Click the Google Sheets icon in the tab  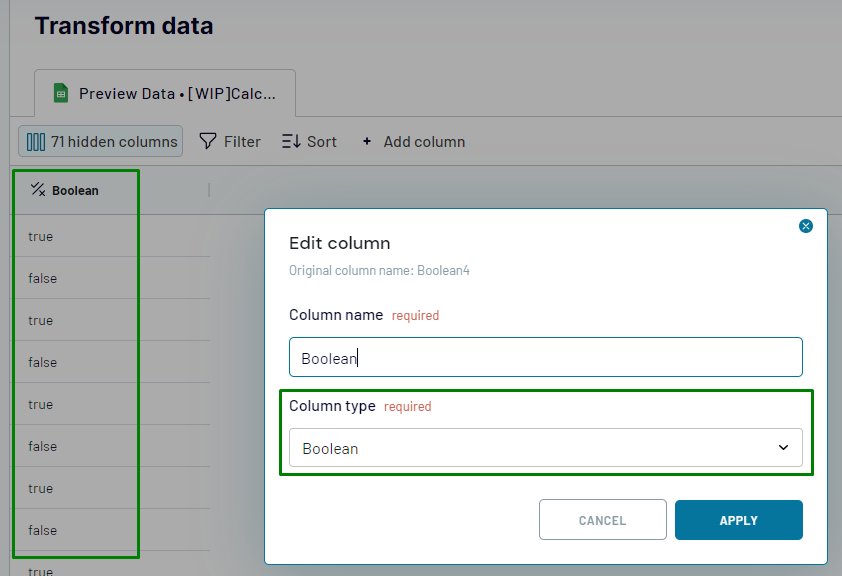[60, 93]
